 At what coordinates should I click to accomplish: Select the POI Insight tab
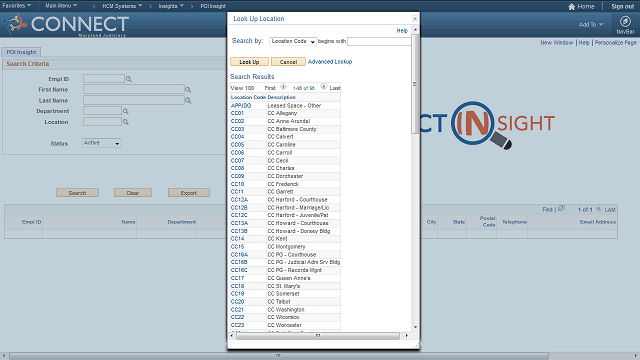pos(21,52)
